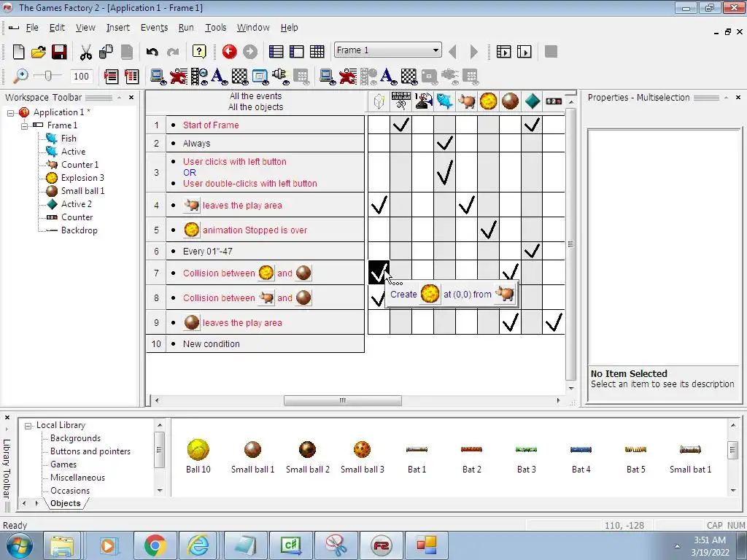This screenshot has height=560, width=747.
Task: Click New condition on line 10
Action: (x=211, y=344)
